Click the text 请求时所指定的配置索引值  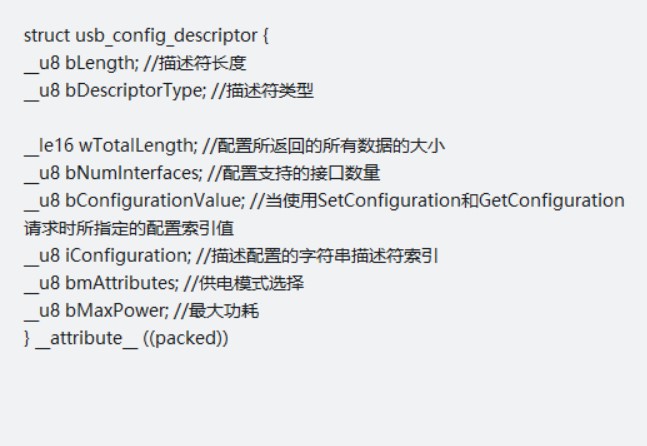tap(129, 228)
